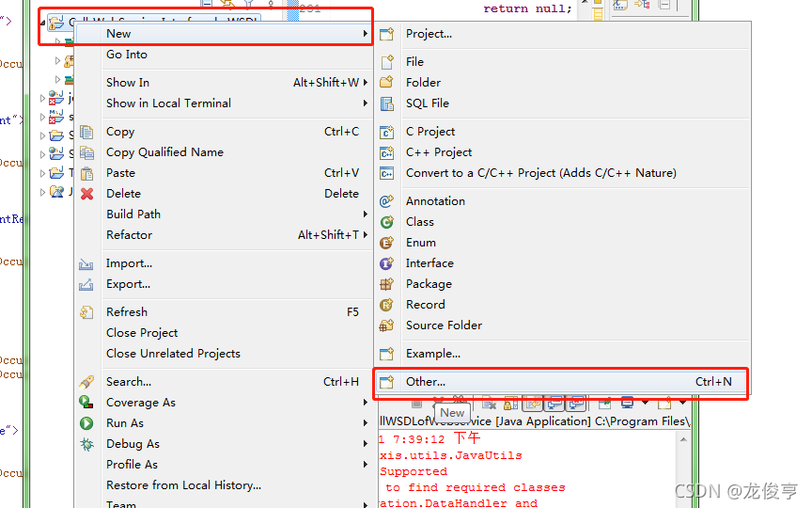
Task: Click the Enum icon
Action: click(x=387, y=243)
